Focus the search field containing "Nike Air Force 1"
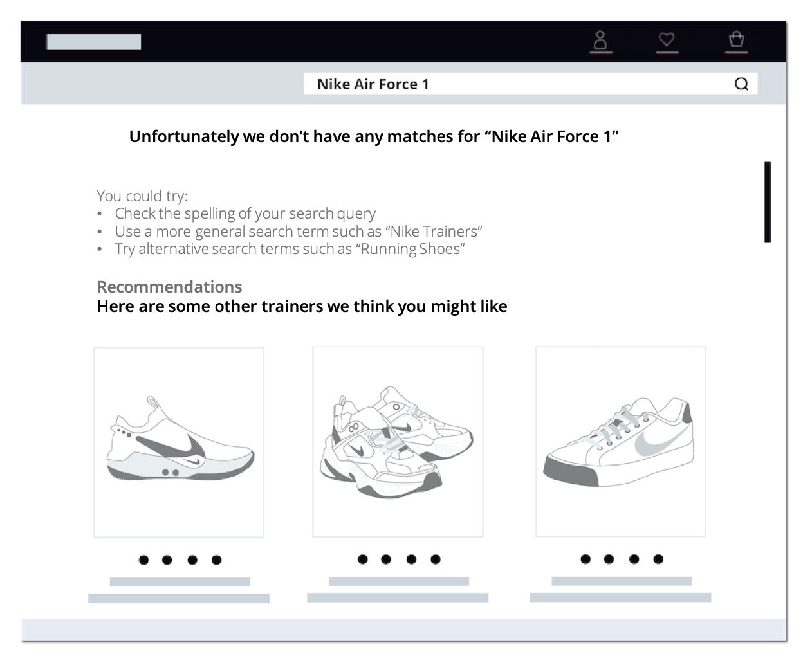This screenshot has height=663, width=812. (x=530, y=84)
